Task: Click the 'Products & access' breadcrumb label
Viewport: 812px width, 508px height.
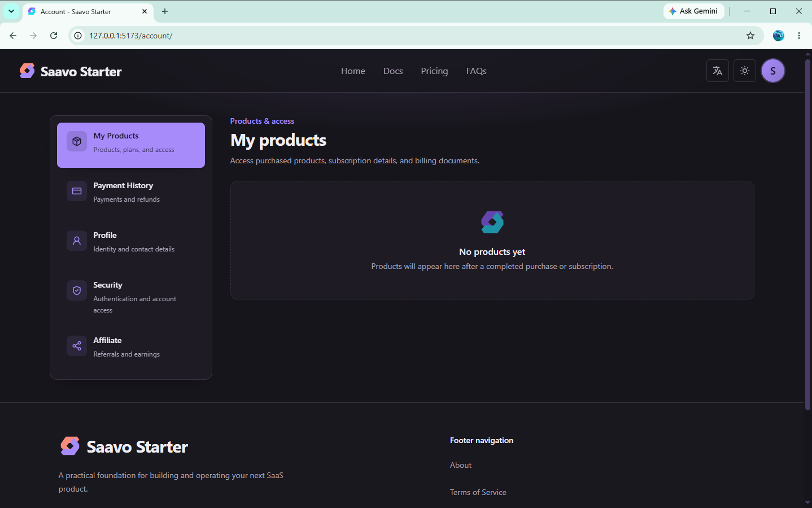Action: 262,121
